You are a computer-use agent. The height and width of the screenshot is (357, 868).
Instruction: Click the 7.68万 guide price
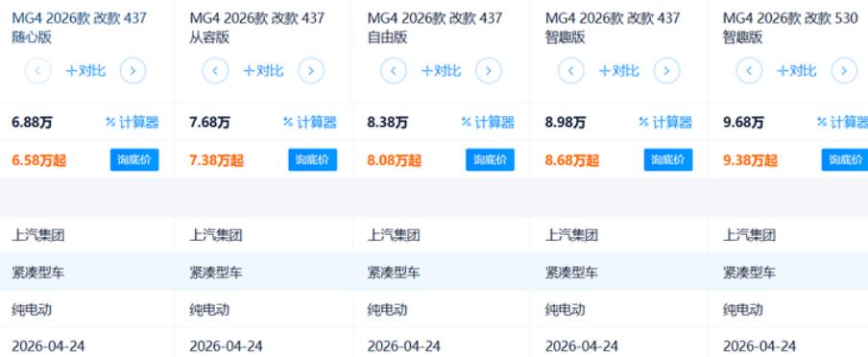coord(210,122)
